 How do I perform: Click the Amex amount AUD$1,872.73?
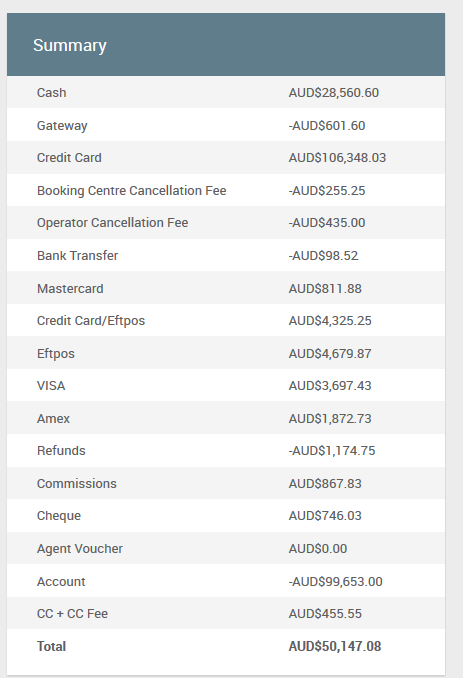pos(330,418)
